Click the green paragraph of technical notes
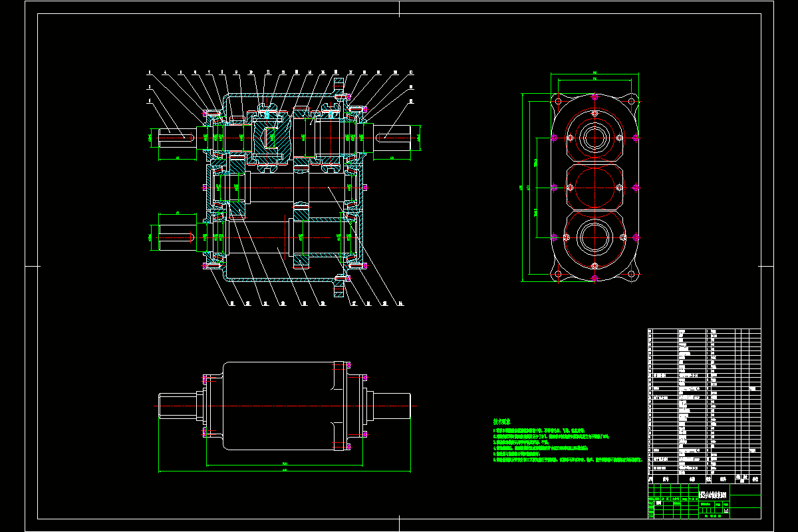798x532 pixels. click(567, 445)
